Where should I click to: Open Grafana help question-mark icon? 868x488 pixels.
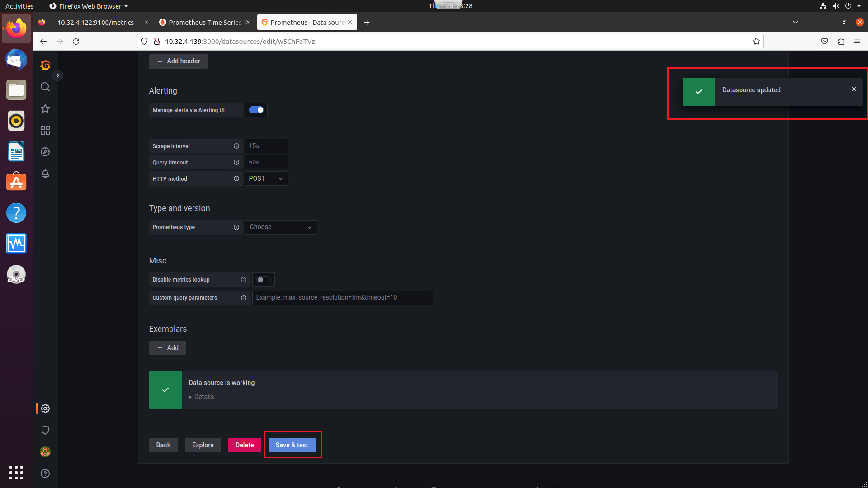45,473
